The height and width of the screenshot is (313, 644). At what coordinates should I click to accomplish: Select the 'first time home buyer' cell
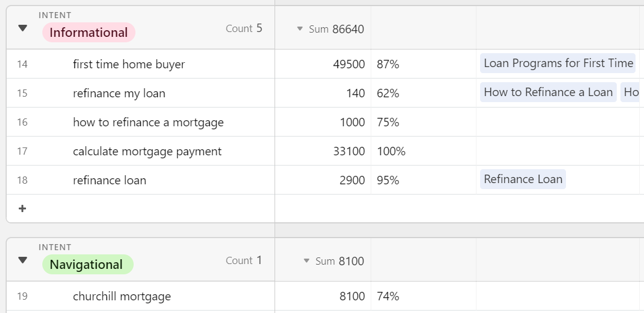click(x=129, y=64)
